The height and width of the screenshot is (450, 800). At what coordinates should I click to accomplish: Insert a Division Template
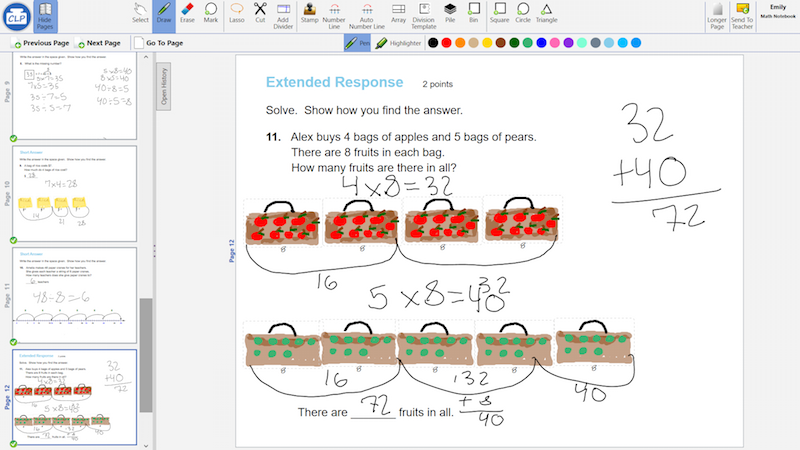tap(424, 16)
